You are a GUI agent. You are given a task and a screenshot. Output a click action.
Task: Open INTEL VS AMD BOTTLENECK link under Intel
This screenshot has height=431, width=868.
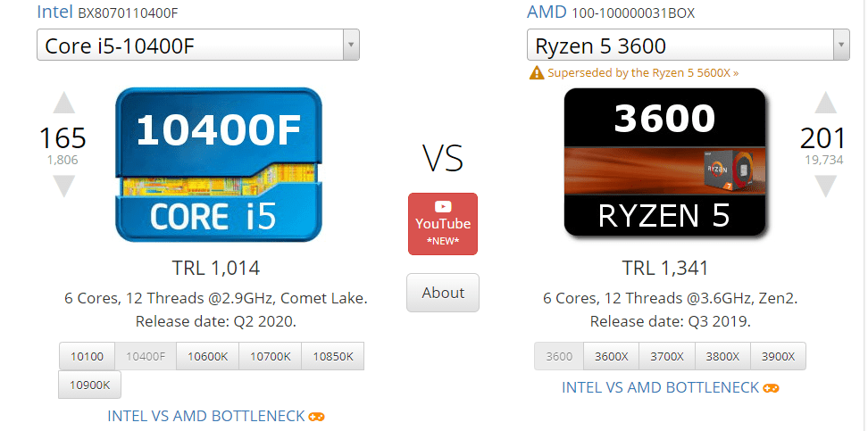pos(206,416)
